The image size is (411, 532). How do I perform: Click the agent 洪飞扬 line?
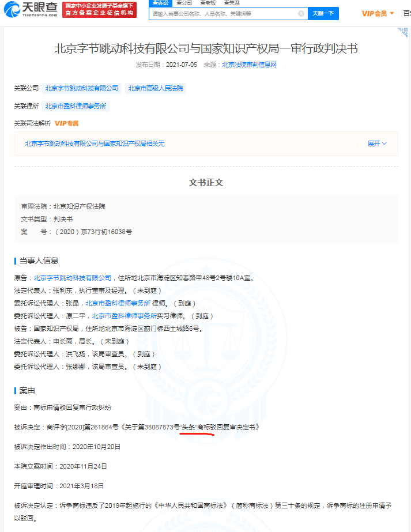[x=84, y=354]
